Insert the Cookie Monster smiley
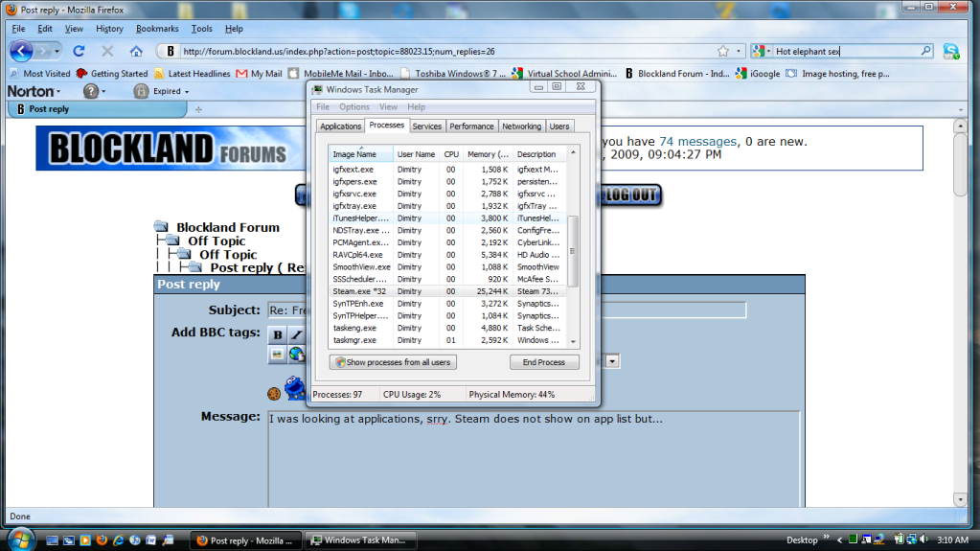This screenshot has height=551, width=980. pyautogui.click(x=295, y=389)
